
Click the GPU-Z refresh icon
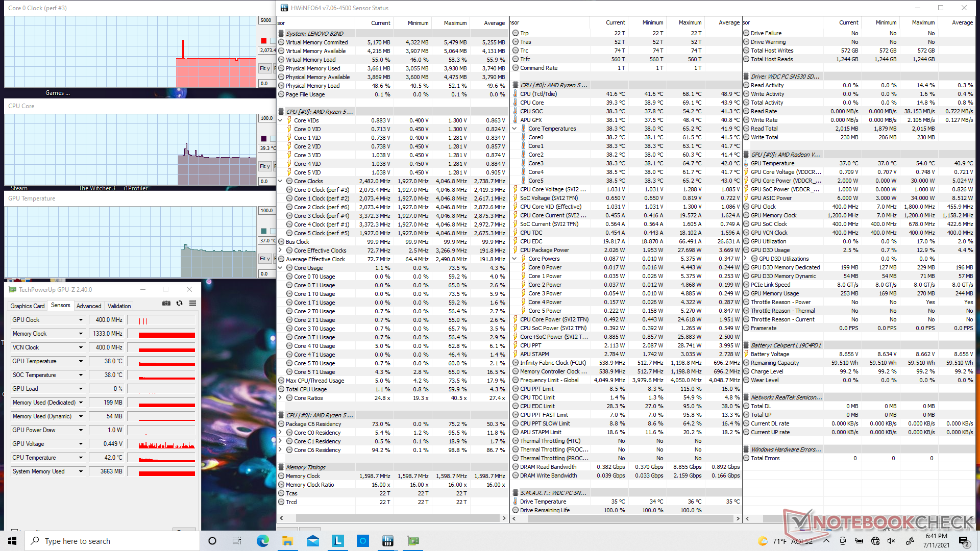click(180, 303)
